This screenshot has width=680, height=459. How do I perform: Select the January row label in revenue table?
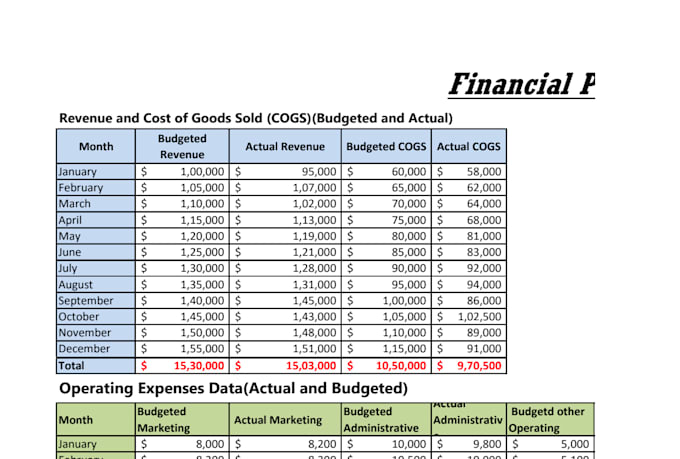pos(96,171)
